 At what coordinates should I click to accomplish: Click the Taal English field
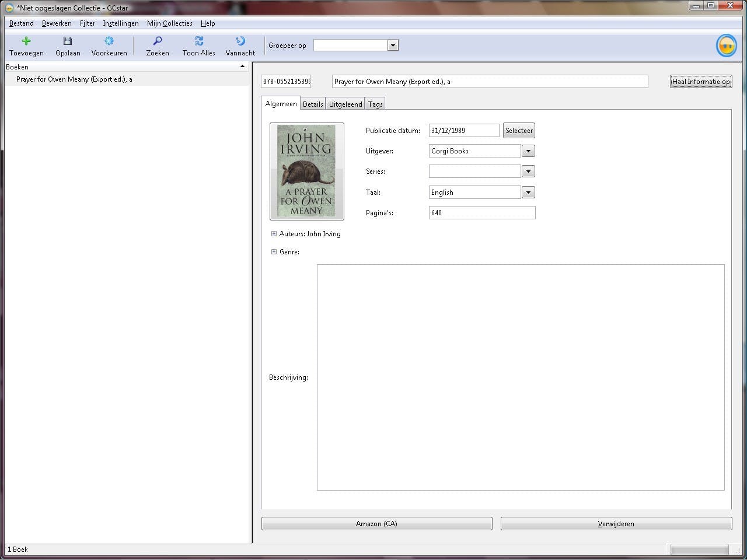(474, 192)
